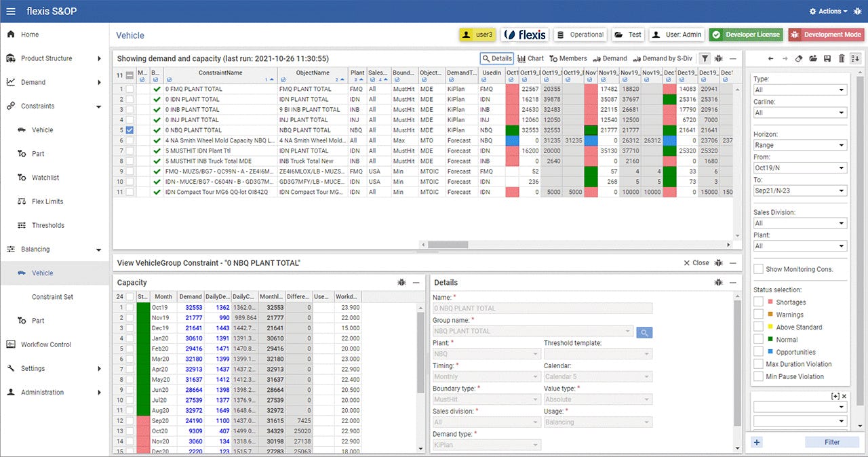Click the User: Admin button
The width and height of the screenshot is (868, 457).
pyautogui.click(x=677, y=35)
